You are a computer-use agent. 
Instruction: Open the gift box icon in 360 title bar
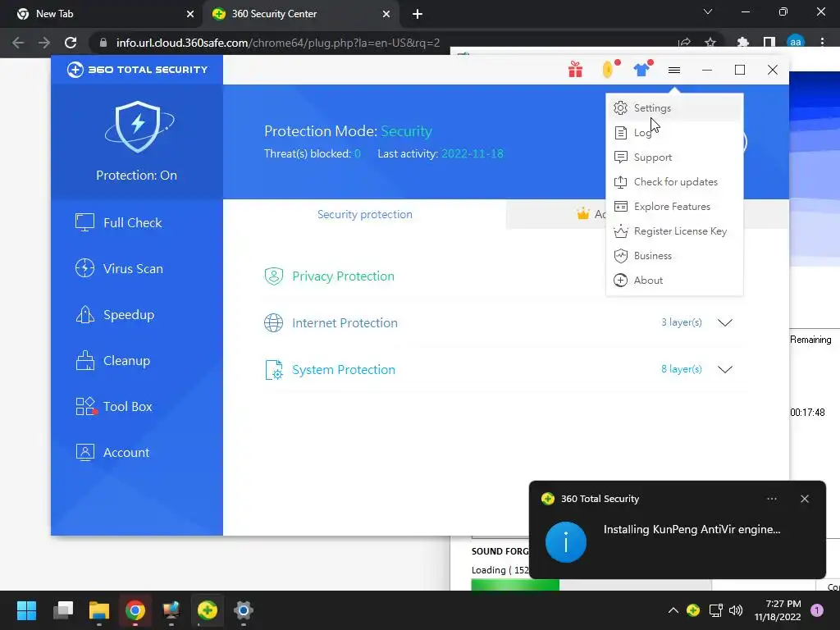(575, 70)
